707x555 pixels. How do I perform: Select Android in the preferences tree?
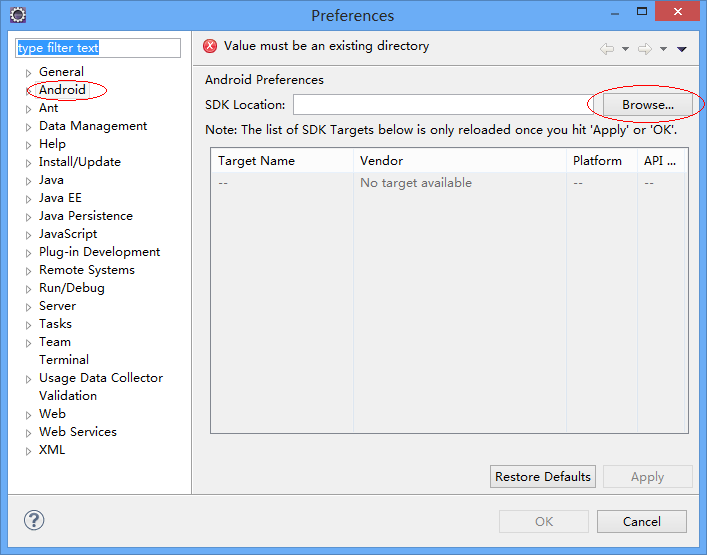[62, 90]
